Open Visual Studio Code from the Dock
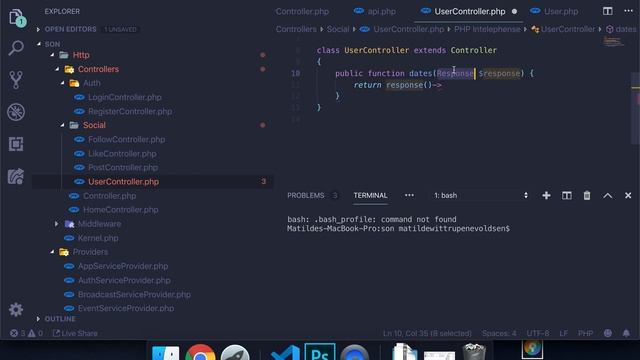The height and width of the screenshot is (360, 640). coord(285,353)
